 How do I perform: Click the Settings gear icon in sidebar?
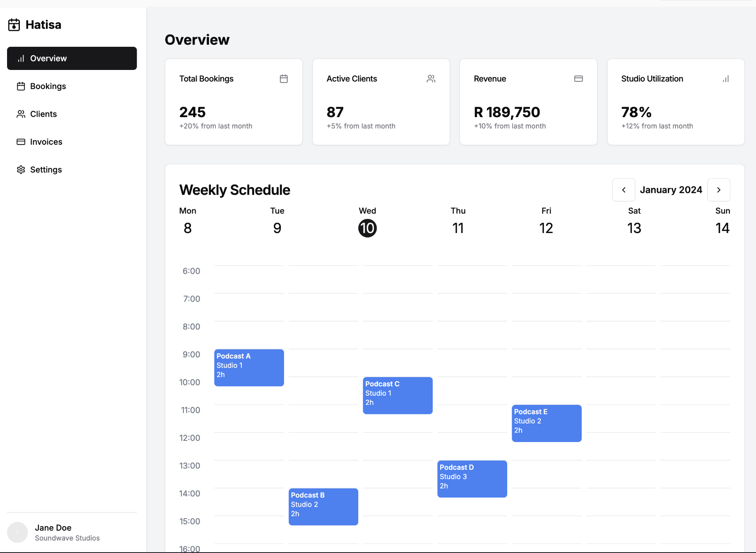21,170
